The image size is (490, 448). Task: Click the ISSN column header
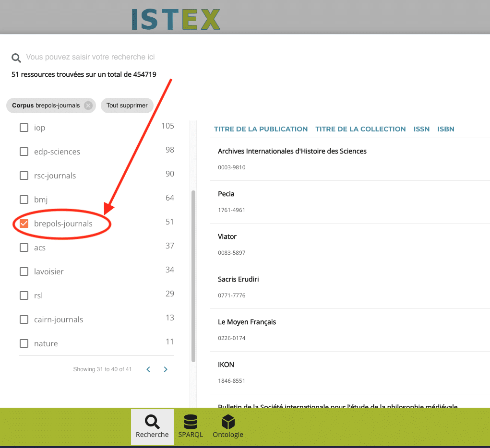[421, 129]
